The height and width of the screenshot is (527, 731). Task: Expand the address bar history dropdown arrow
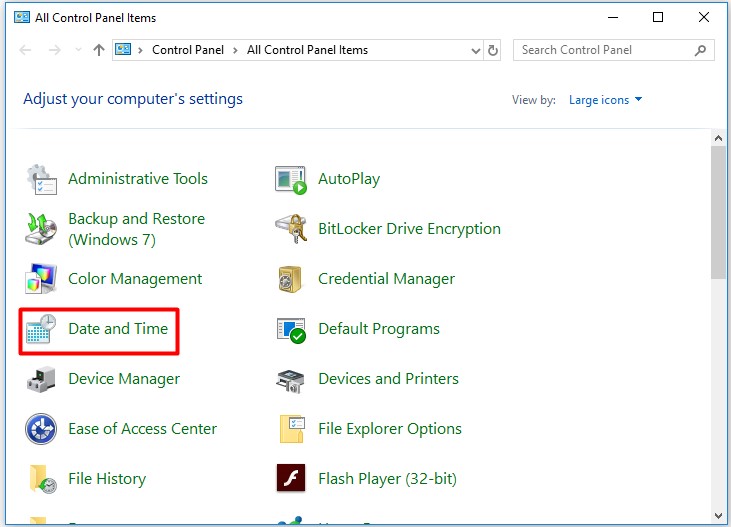pos(476,50)
